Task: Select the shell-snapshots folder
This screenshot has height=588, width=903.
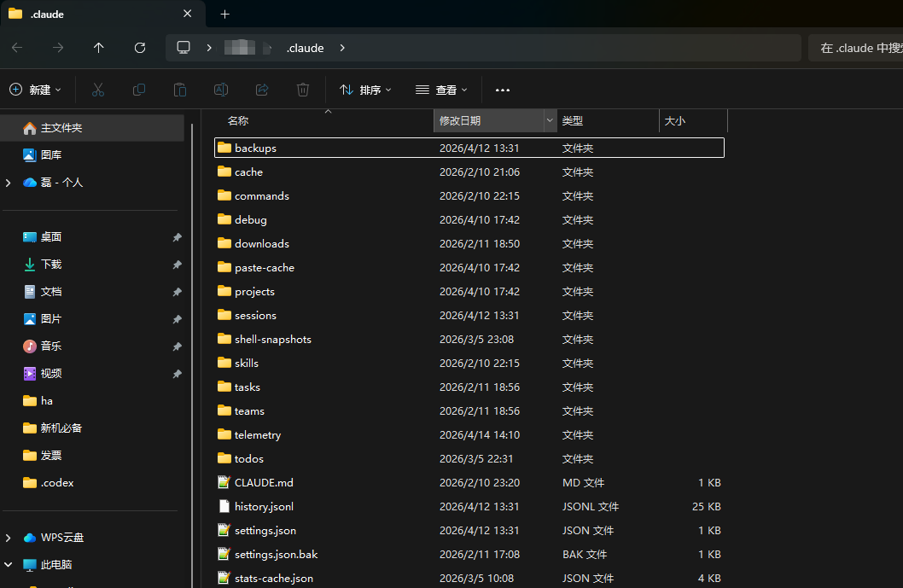Action: tap(469, 339)
